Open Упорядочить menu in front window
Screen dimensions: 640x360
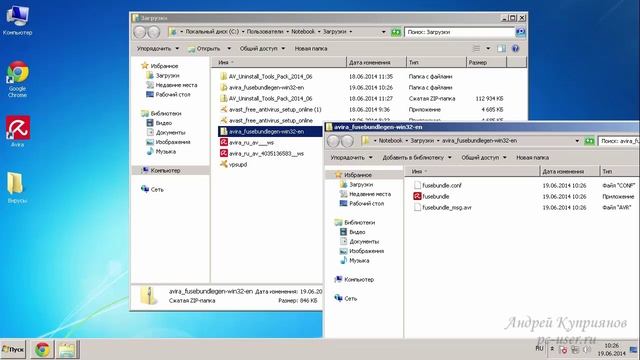point(351,158)
